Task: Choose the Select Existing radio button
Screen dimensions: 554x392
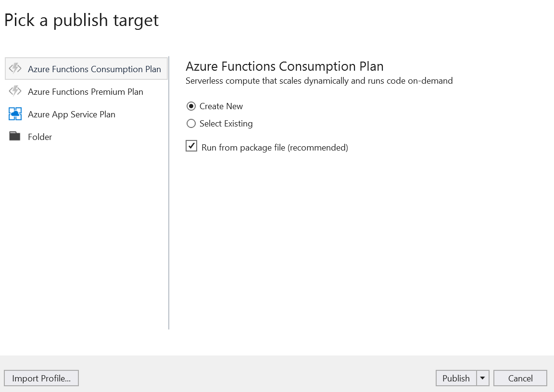Action: pos(191,123)
